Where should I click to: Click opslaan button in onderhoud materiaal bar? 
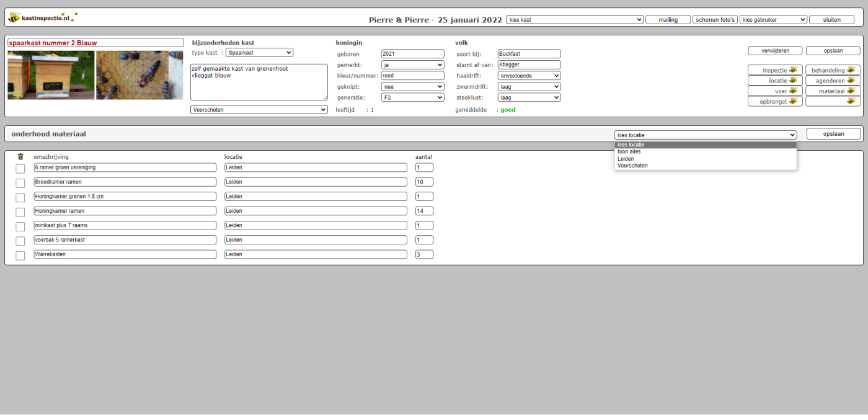click(x=833, y=134)
